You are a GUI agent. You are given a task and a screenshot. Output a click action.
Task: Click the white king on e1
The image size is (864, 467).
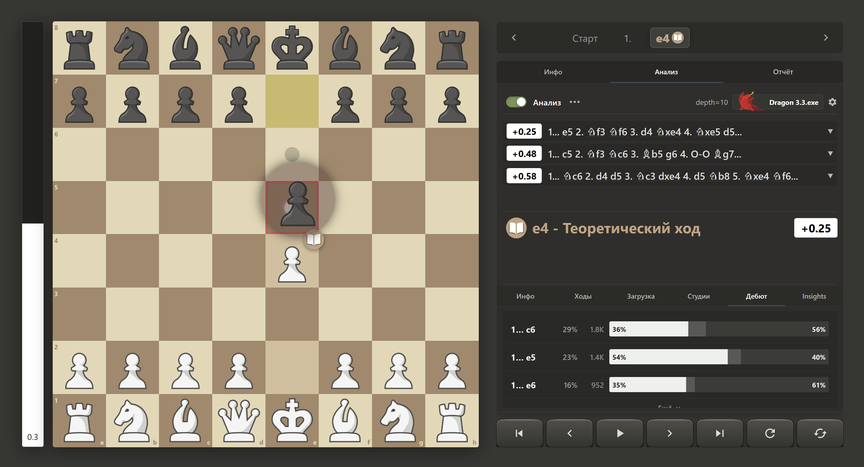[x=292, y=420]
